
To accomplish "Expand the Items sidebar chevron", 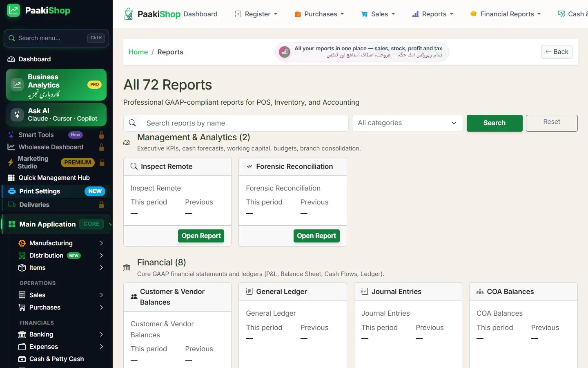I will [x=101, y=268].
